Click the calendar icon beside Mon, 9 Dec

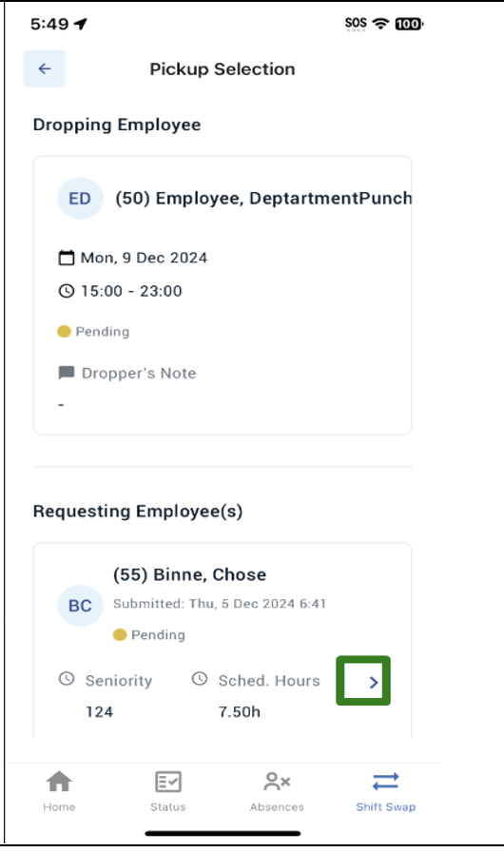tap(67, 258)
